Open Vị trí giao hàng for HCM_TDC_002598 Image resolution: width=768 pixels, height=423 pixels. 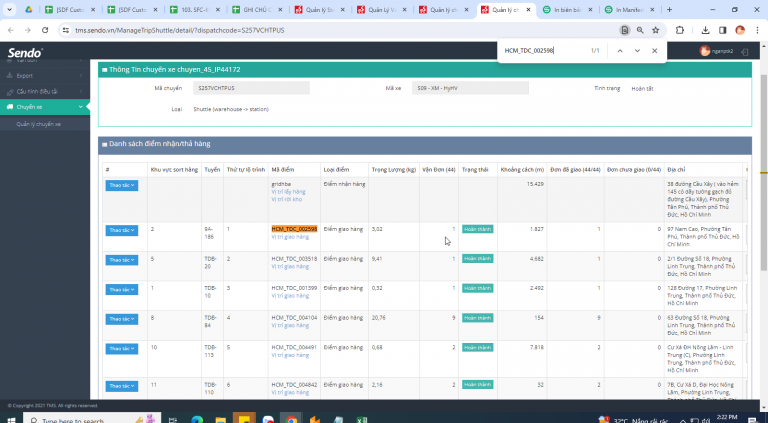pos(290,237)
